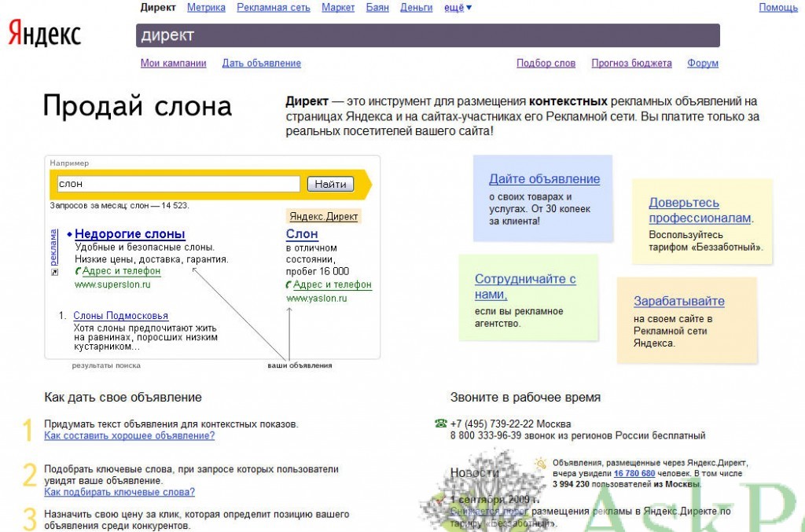805x532 pixels.
Task: Open the Метрика service link
Action: coord(207,8)
